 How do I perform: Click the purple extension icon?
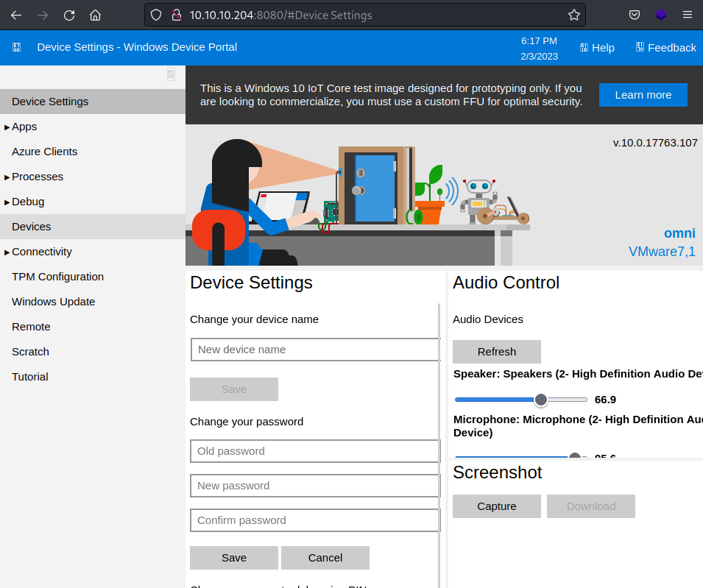[661, 15]
